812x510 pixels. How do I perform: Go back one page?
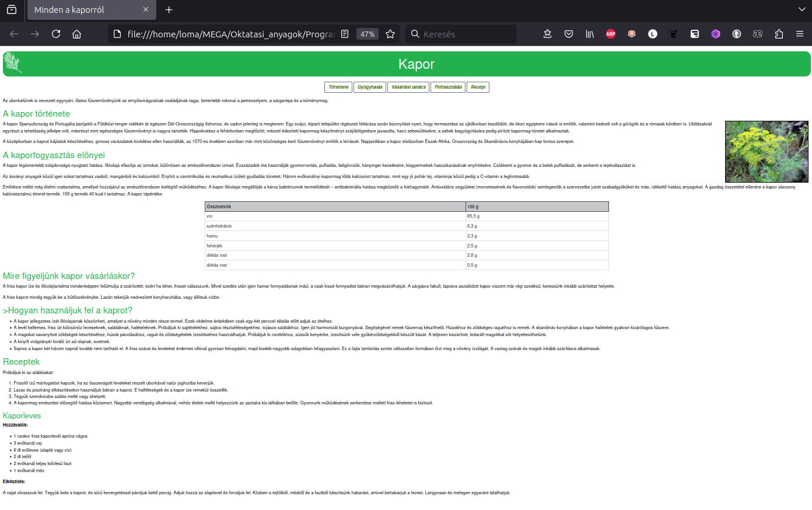(x=14, y=34)
